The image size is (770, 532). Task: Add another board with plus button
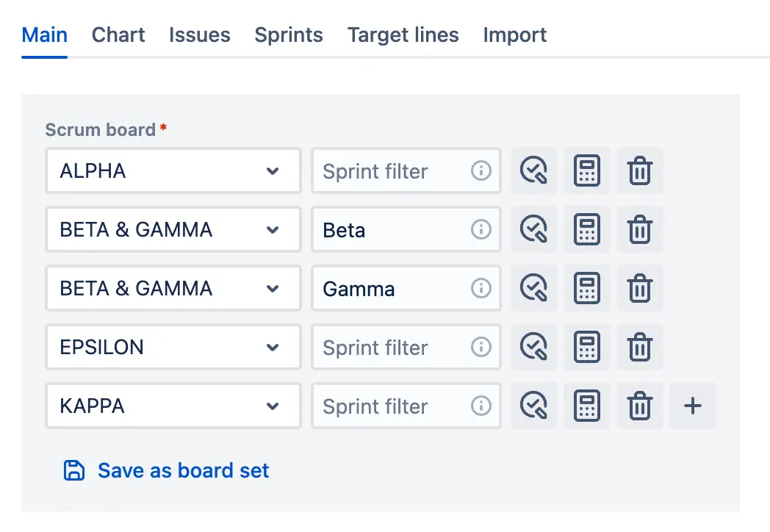692,406
